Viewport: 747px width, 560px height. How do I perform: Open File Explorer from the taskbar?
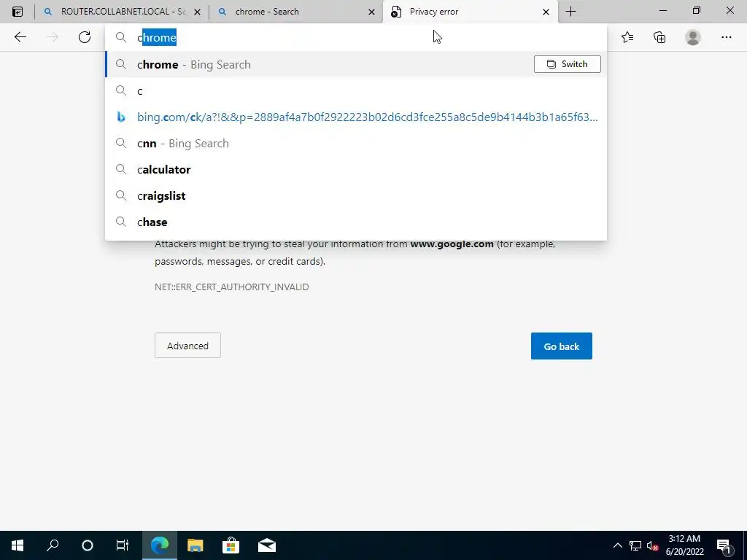pos(196,545)
